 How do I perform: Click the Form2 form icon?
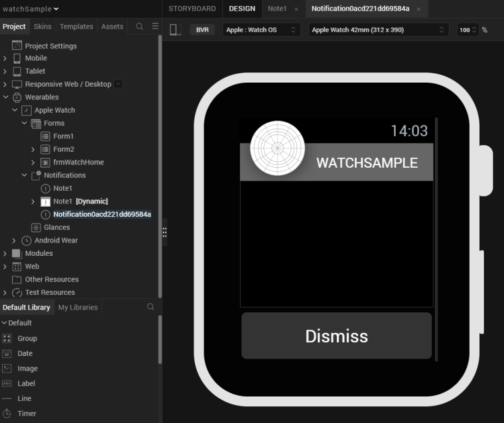[45, 149]
